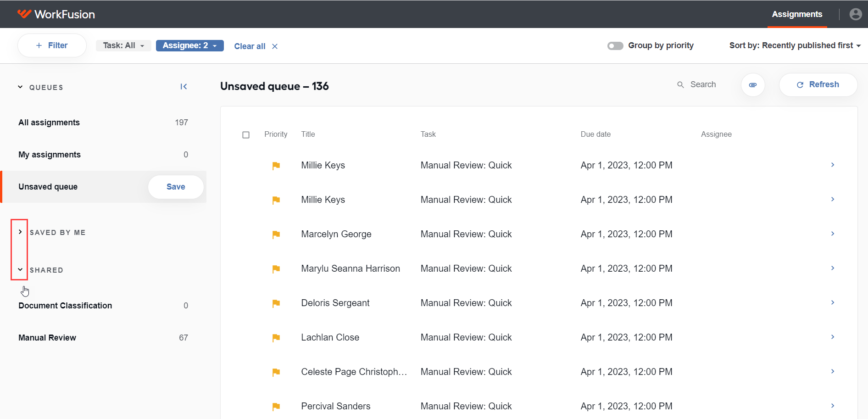Open Celeste Page row arrow

click(x=833, y=371)
